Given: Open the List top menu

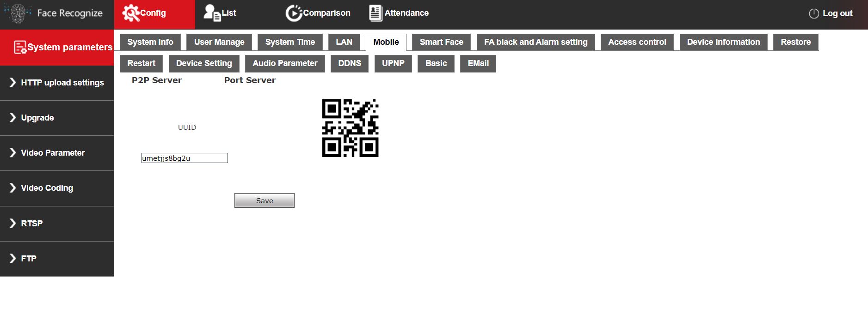Looking at the screenshot, I should point(220,13).
